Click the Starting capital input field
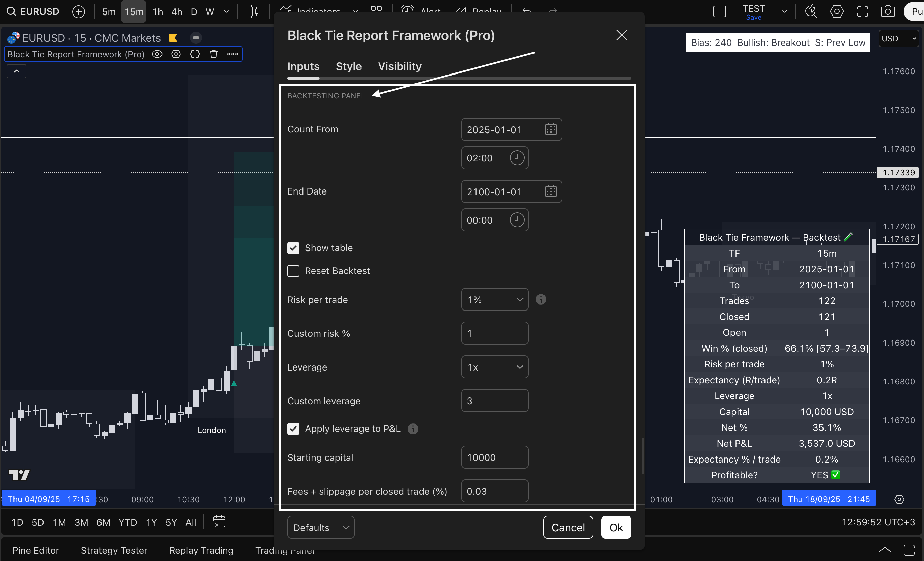924x561 pixels. click(494, 457)
